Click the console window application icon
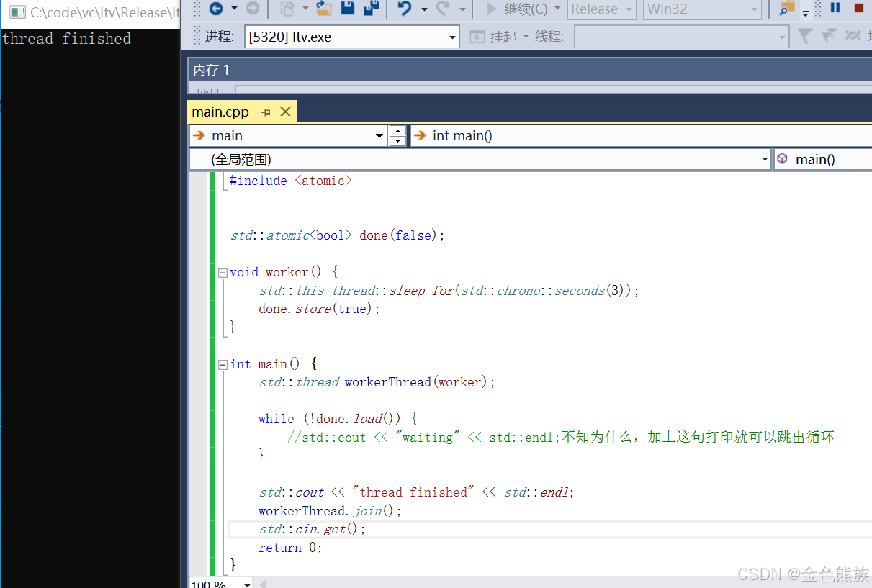Viewport: 872px width, 588px height. [17, 12]
